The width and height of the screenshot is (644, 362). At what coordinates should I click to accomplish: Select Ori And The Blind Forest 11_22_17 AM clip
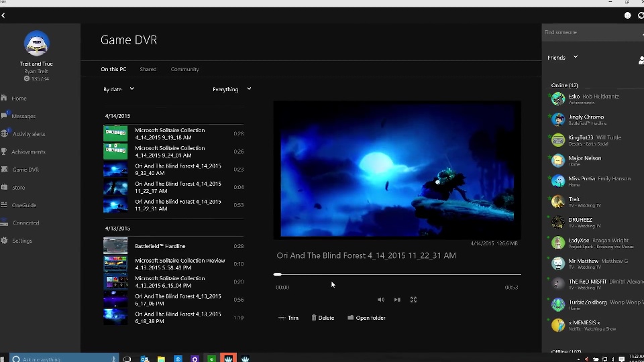(173, 187)
